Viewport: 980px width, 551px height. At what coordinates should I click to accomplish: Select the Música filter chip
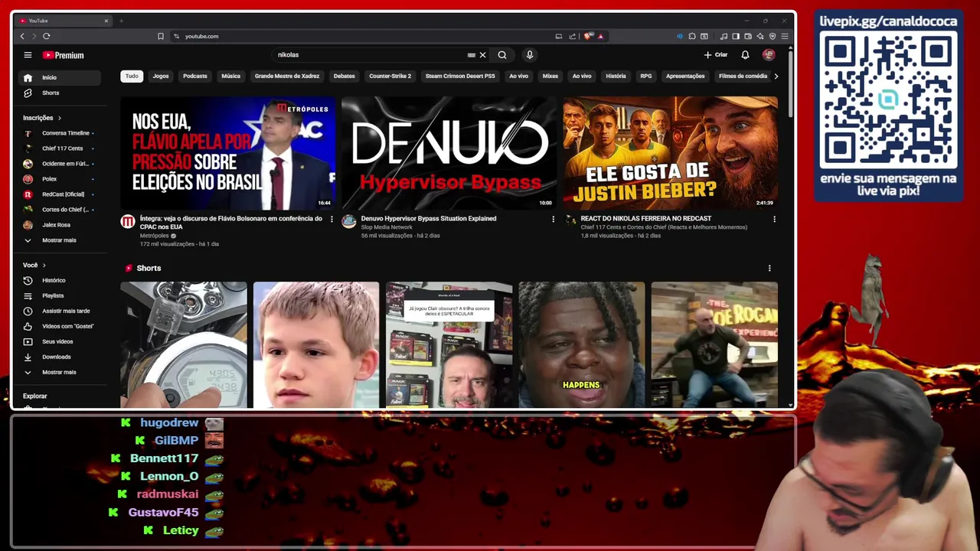(x=231, y=76)
